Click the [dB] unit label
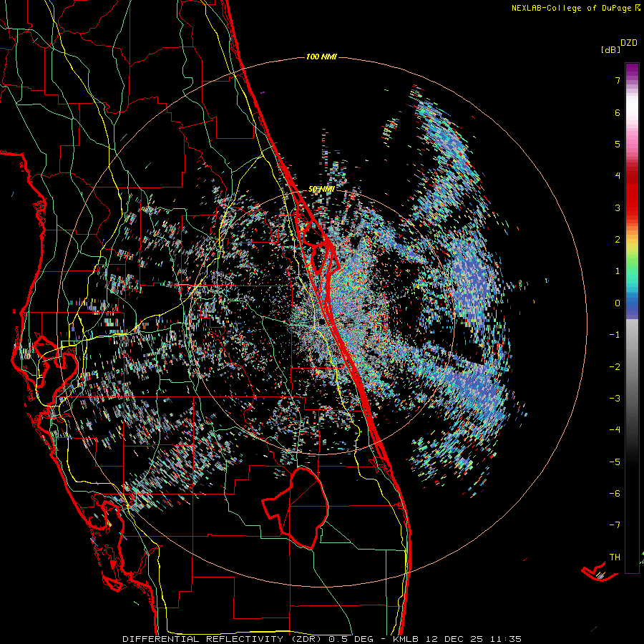The image size is (644, 644). (x=611, y=50)
